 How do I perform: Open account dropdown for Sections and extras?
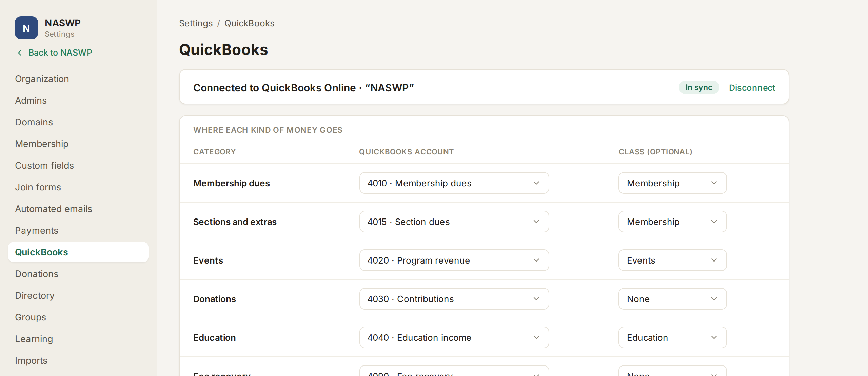point(454,222)
